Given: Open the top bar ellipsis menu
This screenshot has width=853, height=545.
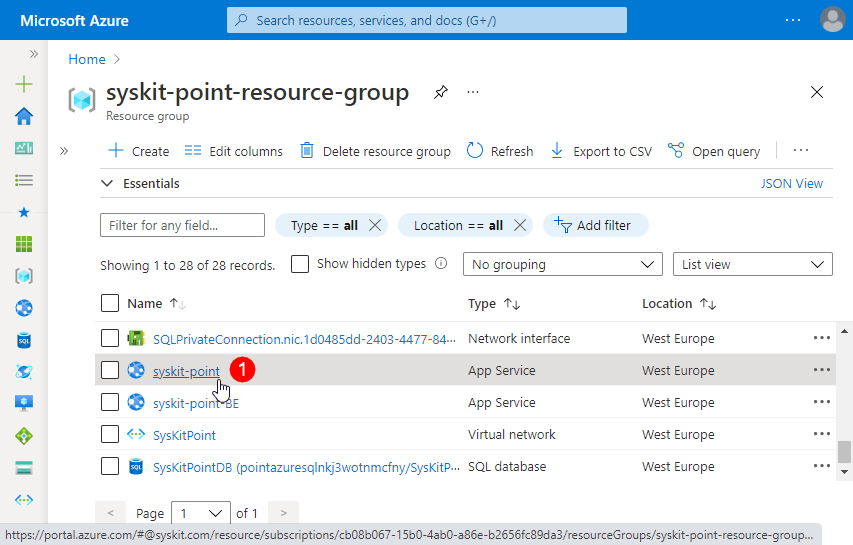Looking at the screenshot, I should click(793, 20).
